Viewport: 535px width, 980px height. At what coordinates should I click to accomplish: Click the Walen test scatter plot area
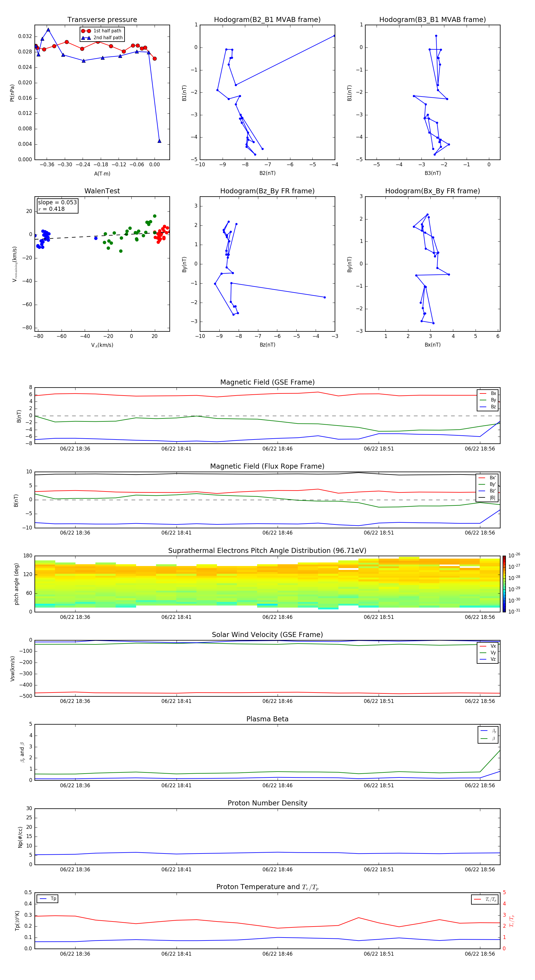tap(102, 264)
